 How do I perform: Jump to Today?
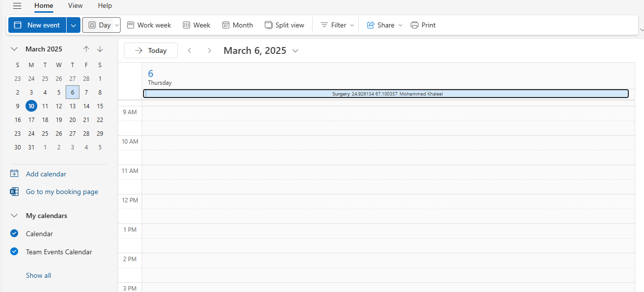151,50
